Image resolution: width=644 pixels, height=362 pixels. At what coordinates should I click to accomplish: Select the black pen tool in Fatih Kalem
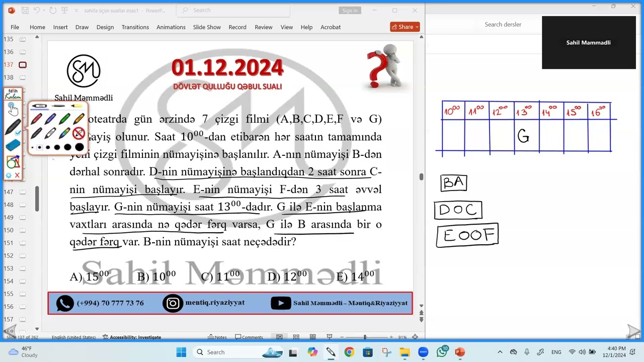click(x=12, y=127)
